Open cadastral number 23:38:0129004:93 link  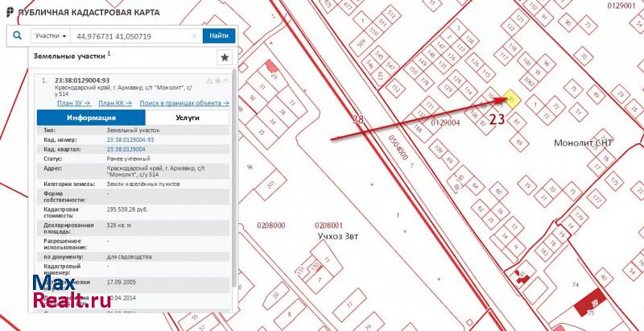pos(130,139)
